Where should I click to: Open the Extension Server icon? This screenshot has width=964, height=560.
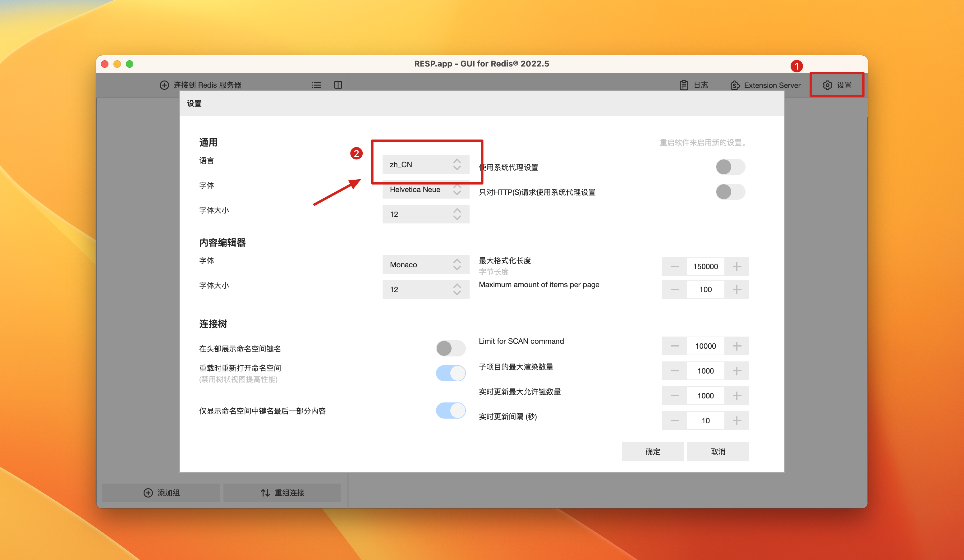735,85
